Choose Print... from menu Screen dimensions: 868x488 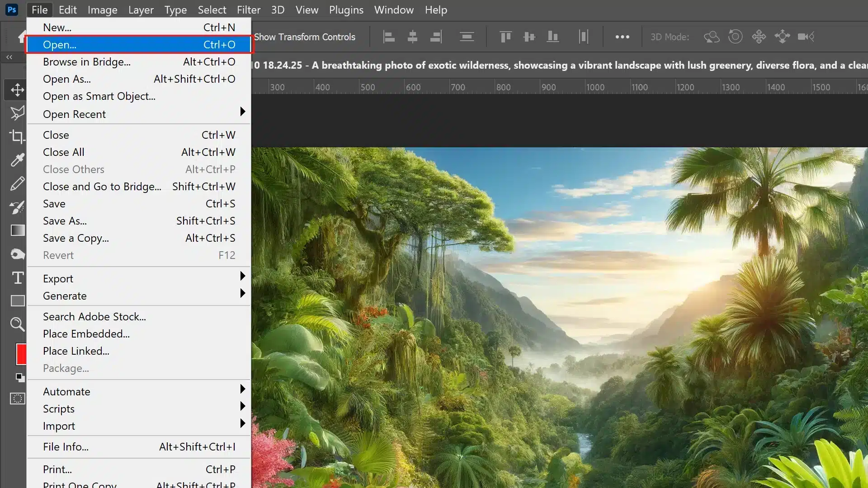[x=139, y=469]
